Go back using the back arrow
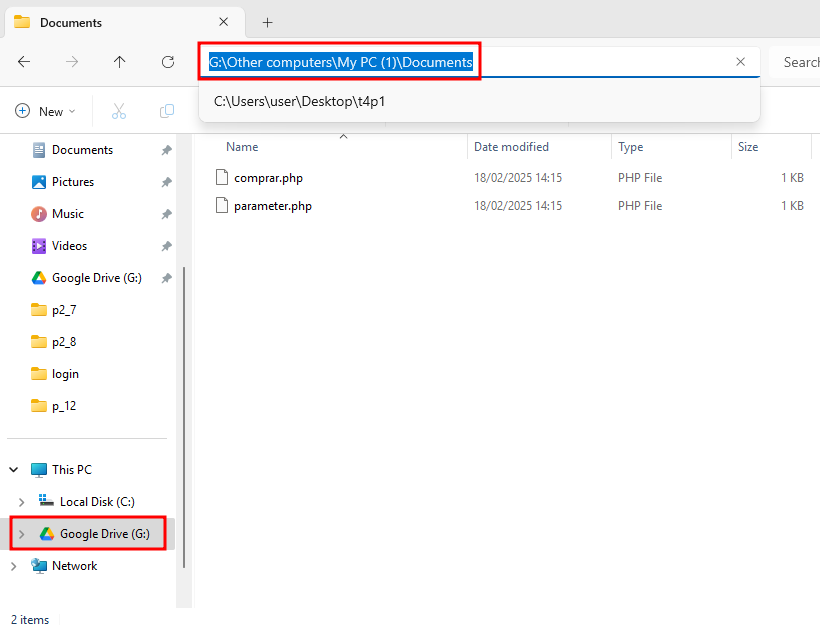This screenshot has height=626, width=820. click(24, 62)
